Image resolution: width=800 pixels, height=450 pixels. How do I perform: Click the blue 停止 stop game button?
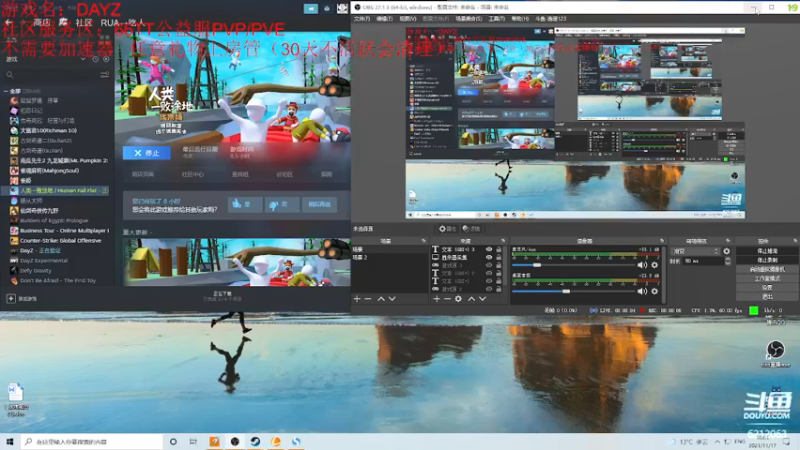[x=147, y=153]
